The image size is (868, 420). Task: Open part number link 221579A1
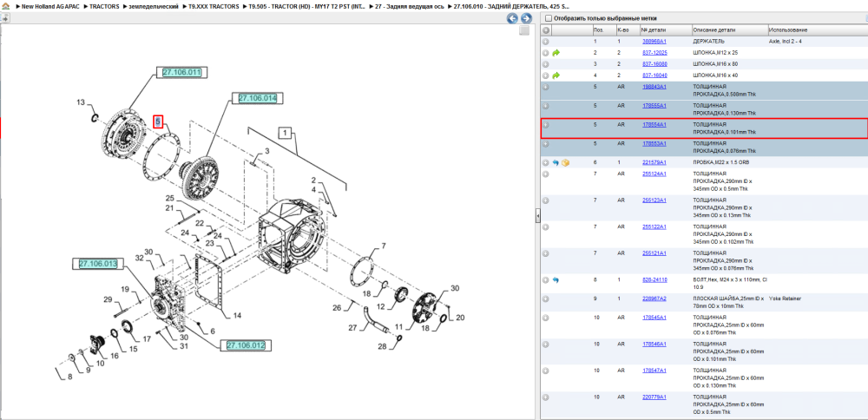(x=654, y=162)
